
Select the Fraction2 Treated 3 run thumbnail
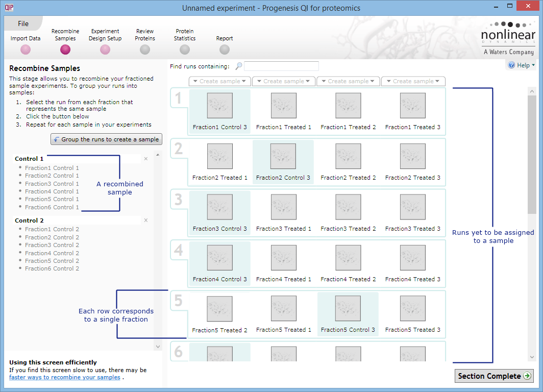(x=413, y=156)
